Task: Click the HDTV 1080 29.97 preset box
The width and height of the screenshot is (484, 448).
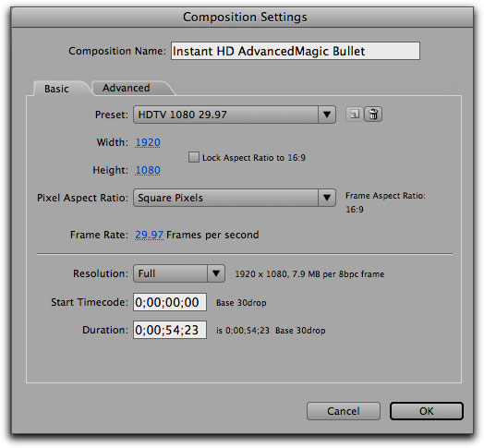Action: (235, 115)
